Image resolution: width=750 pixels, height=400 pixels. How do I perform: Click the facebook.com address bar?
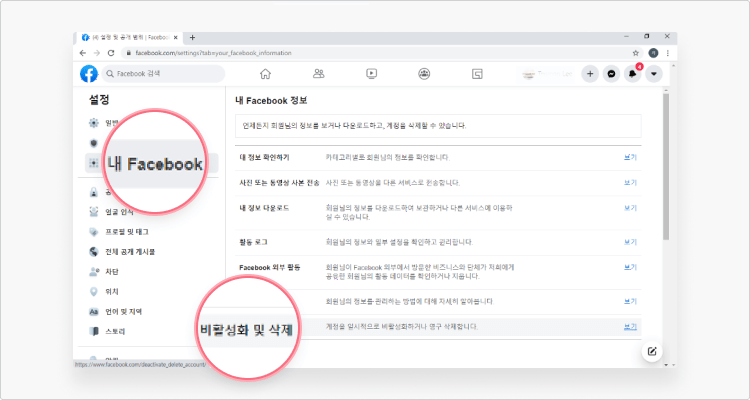click(x=380, y=53)
